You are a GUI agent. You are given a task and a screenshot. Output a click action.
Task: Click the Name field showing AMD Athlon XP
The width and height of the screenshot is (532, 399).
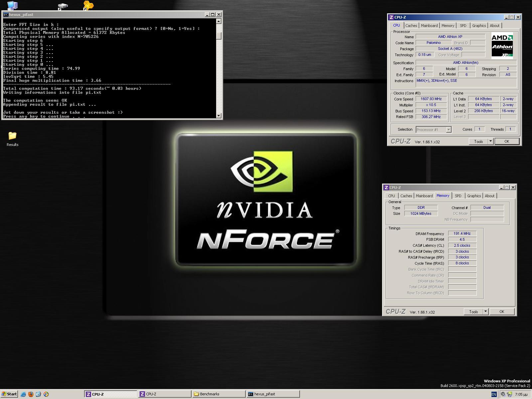[x=450, y=37]
